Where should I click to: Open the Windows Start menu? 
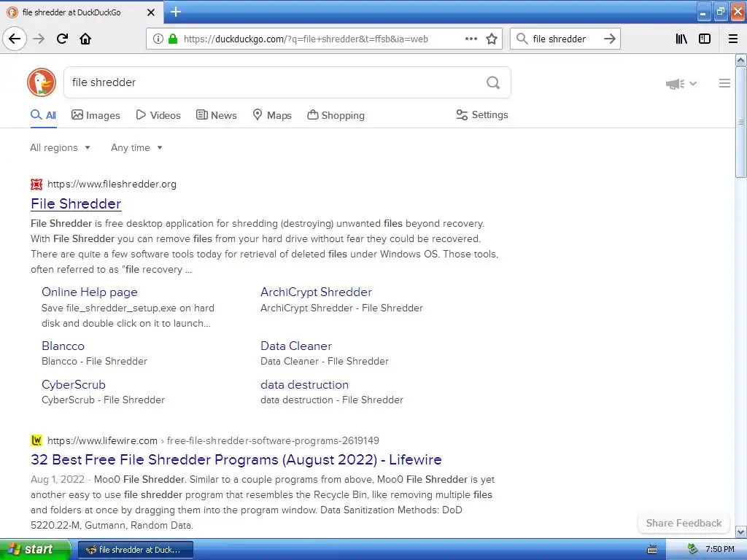point(35,549)
